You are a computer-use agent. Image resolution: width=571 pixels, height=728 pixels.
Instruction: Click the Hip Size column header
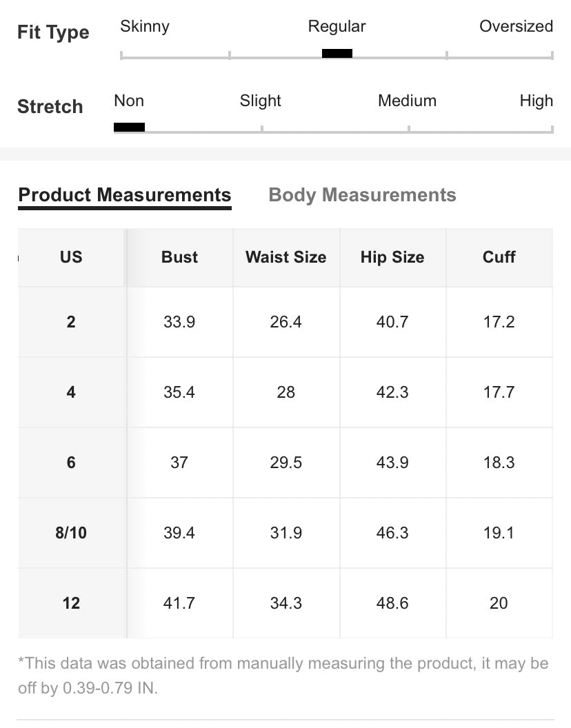(x=392, y=257)
